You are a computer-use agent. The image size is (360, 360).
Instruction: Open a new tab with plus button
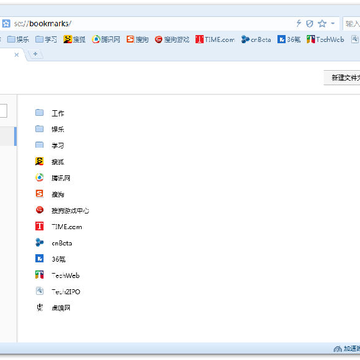36,54
